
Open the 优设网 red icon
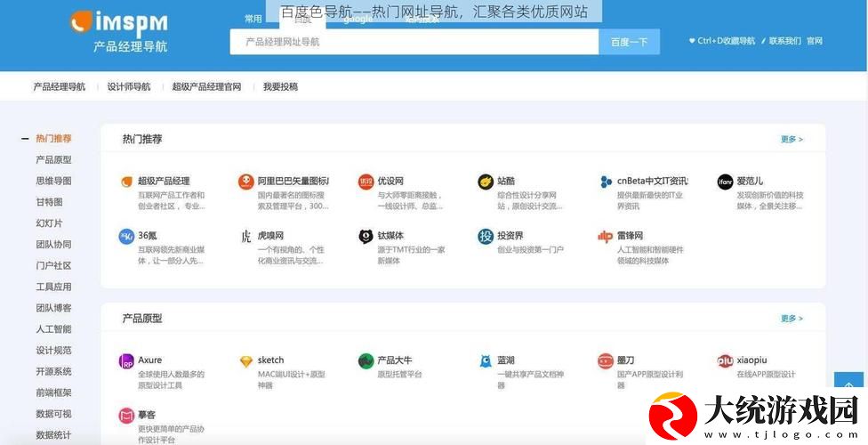pos(366,182)
